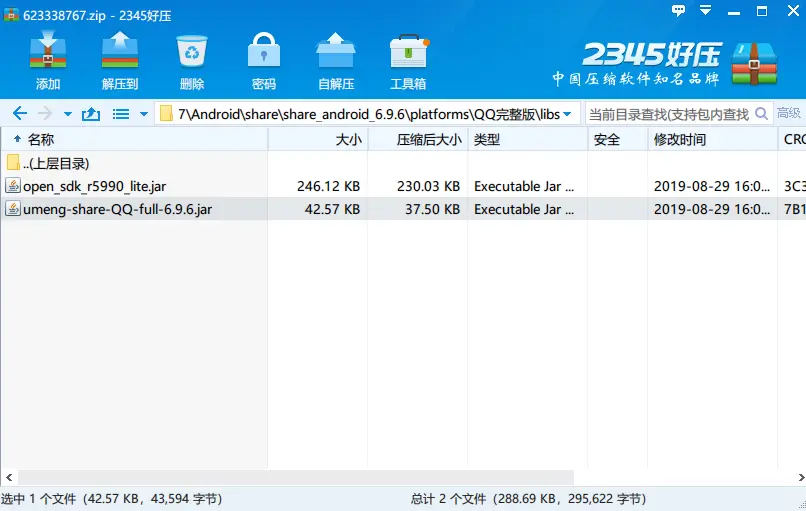The image size is (806, 511).
Task: Click the horizontal scrollbar left arrow
Action: (9, 478)
